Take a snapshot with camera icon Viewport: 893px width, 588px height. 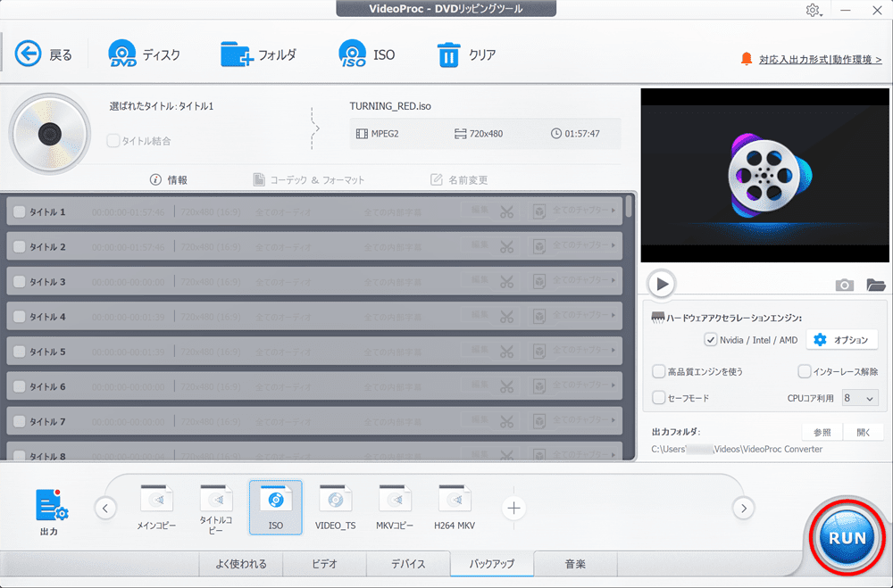tap(844, 285)
